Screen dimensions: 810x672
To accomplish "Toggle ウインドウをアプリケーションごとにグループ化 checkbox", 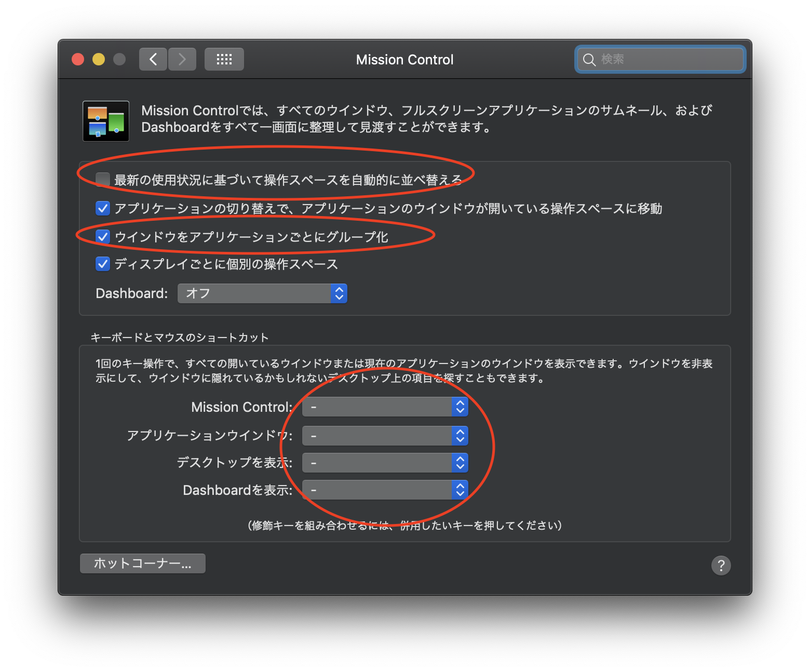I will pos(103,237).
